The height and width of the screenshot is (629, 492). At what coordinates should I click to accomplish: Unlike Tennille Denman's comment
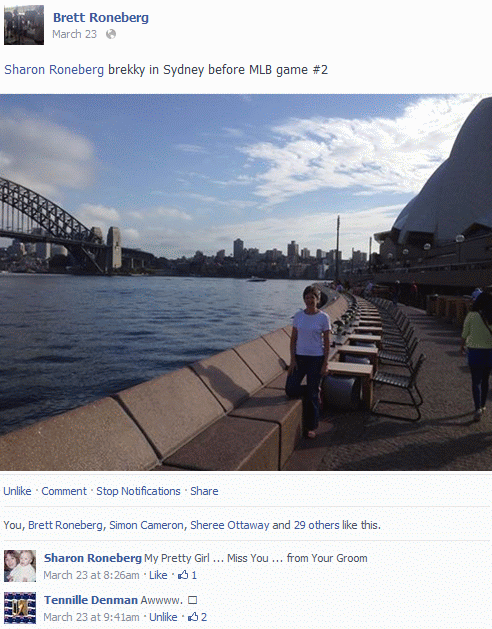click(x=163, y=617)
